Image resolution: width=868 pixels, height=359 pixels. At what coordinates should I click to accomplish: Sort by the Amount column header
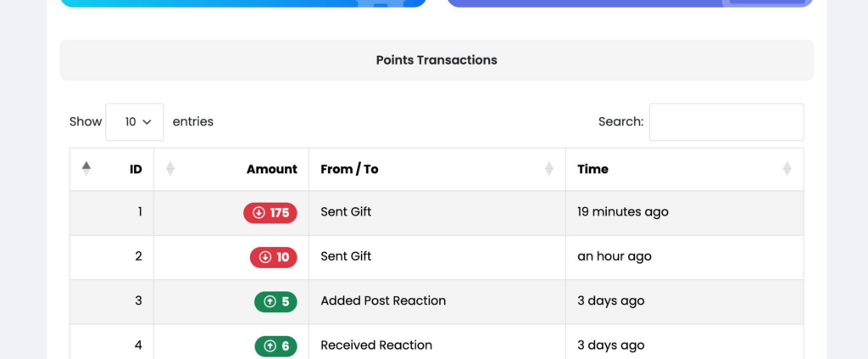point(271,169)
